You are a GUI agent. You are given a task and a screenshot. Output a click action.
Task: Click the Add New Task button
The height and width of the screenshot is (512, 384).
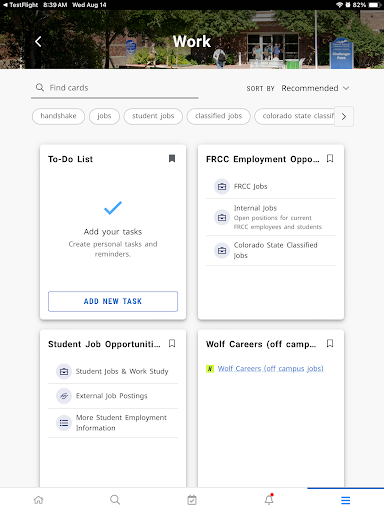coord(113,301)
